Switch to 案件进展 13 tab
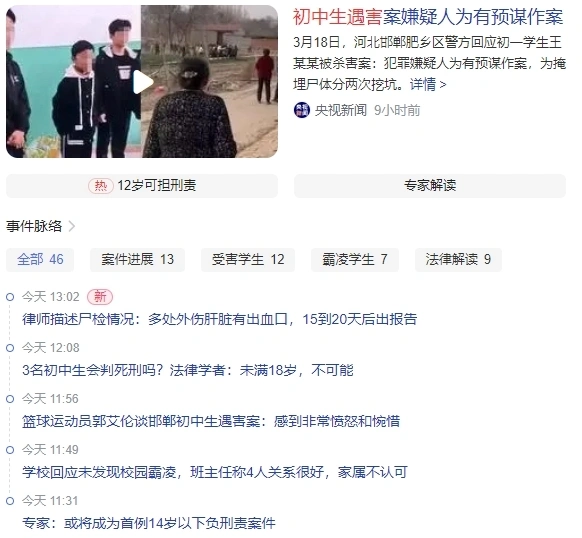The height and width of the screenshot is (538, 582). 137,260
